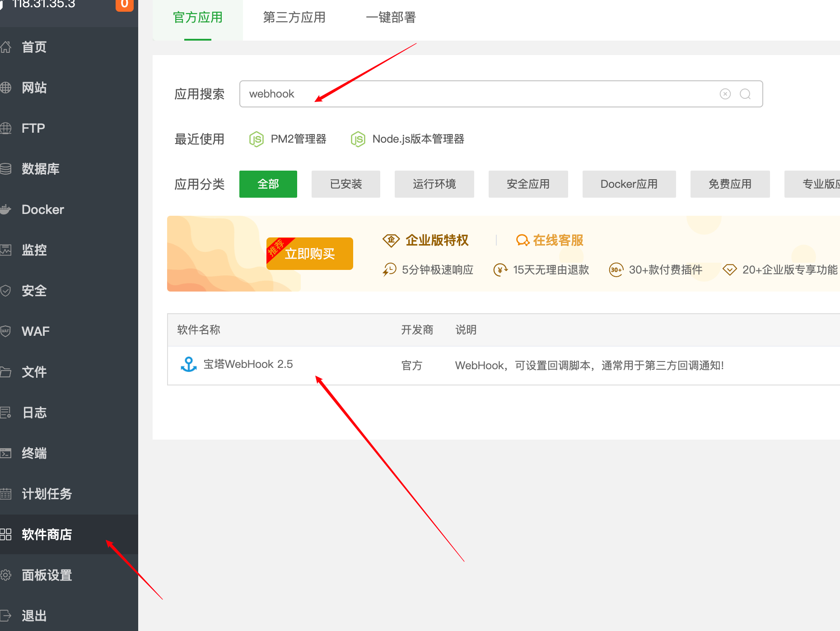Clear the webhook search text
The width and height of the screenshot is (840, 631).
pos(725,94)
